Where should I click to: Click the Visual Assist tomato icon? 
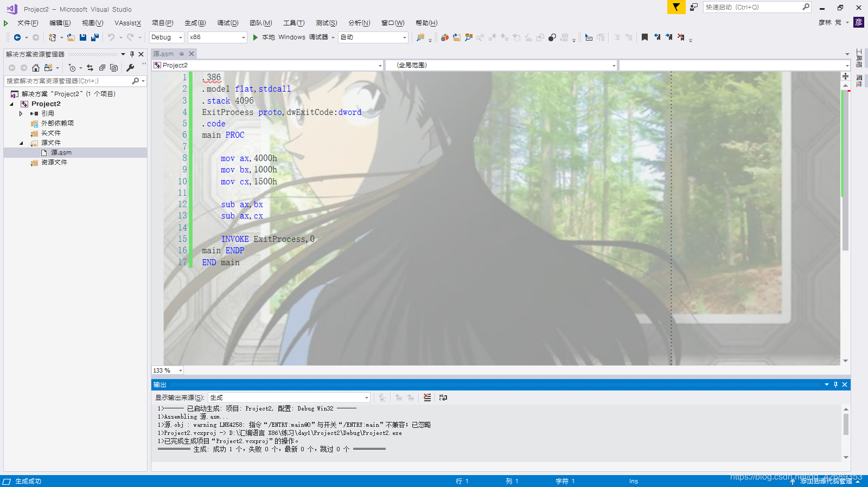tap(445, 37)
